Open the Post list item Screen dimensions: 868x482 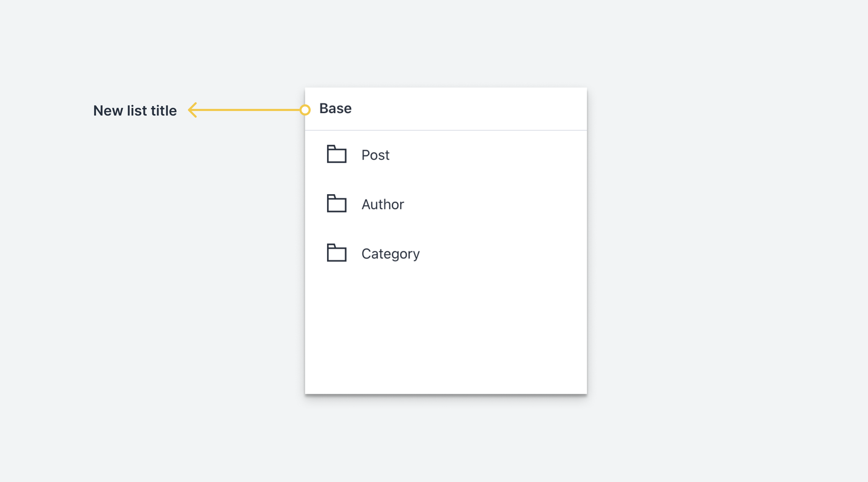375,155
